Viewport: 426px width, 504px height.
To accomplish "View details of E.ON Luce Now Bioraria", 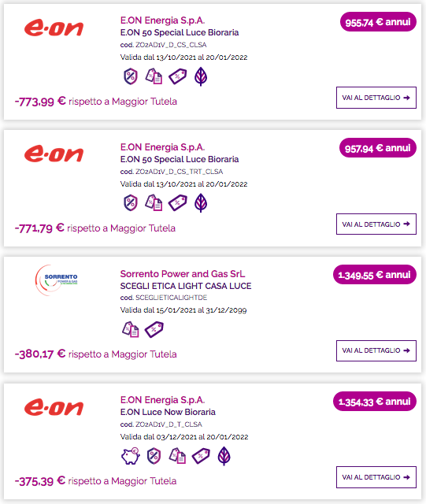I will click(376, 477).
